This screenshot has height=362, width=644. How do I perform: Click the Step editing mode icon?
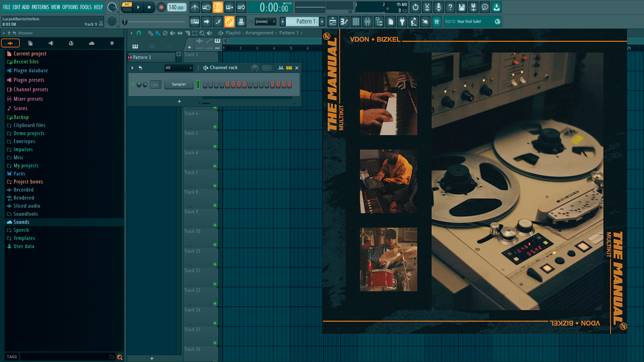point(218,21)
